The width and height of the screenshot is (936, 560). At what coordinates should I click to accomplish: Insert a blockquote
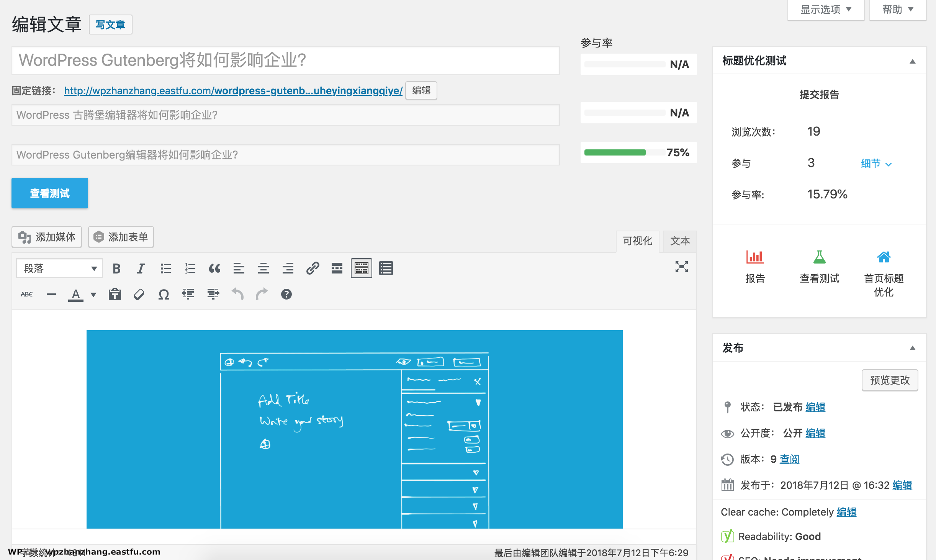point(214,268)
